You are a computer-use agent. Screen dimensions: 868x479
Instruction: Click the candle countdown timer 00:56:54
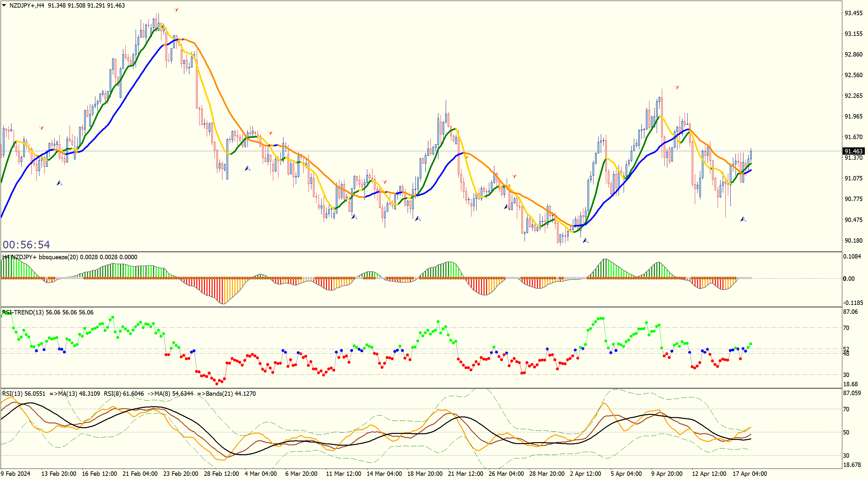click(26, 245)
